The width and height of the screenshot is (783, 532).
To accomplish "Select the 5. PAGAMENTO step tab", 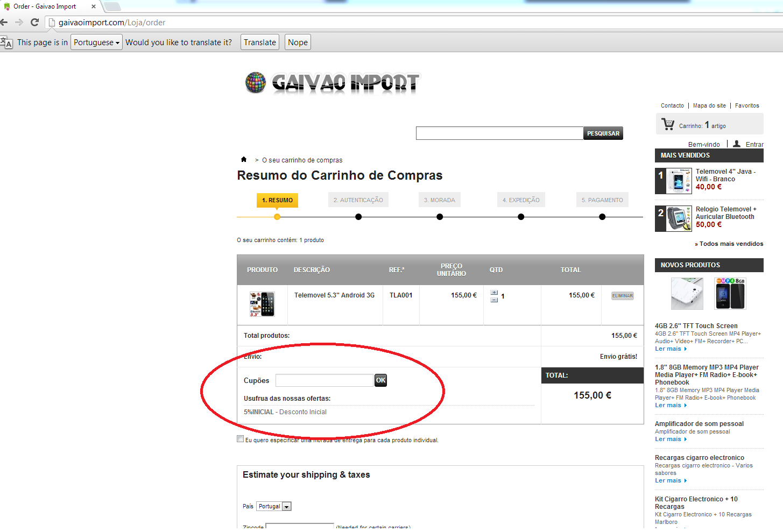I will pyautogui.click(x=602, y=200).
